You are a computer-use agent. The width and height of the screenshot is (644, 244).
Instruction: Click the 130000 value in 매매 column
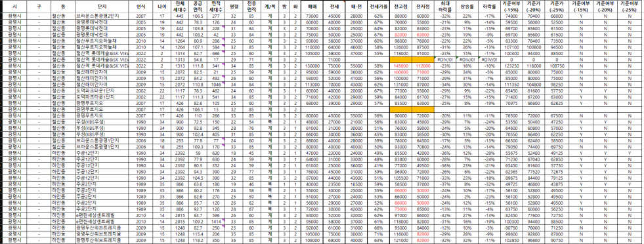[312, 65]
